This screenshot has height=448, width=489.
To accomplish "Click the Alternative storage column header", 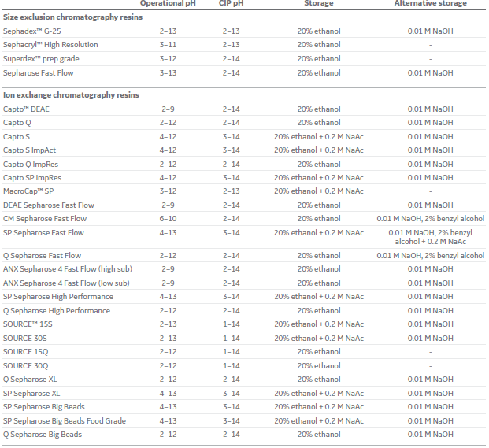I will point(431,3).
